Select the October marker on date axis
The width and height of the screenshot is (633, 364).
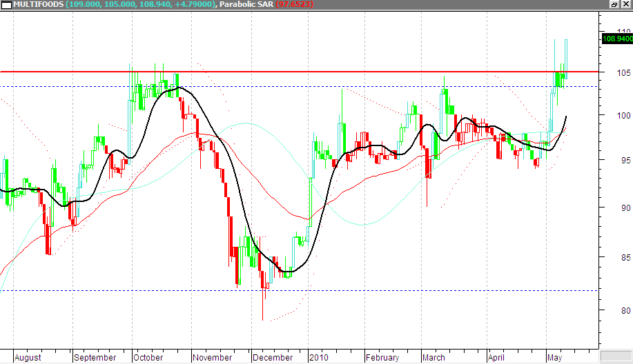[149, 357]
